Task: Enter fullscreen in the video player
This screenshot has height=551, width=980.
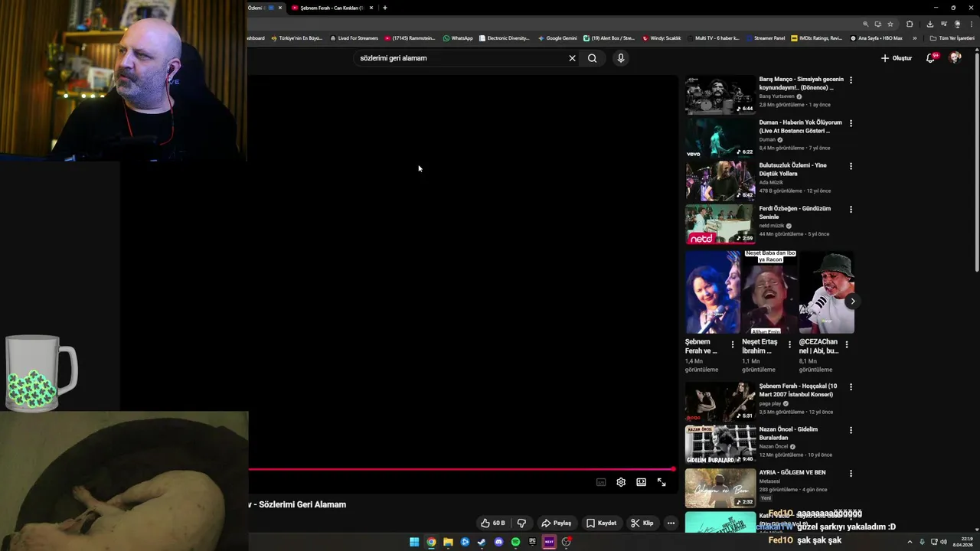Action: pos(661,482)
